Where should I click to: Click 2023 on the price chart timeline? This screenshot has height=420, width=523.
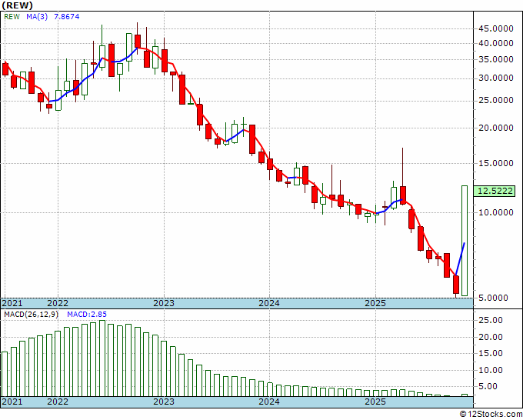coord(163,303)
